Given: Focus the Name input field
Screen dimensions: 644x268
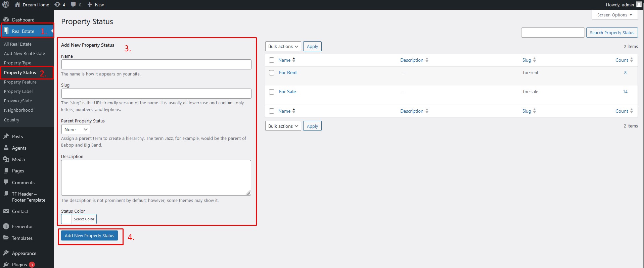Looking at the screenshot, I should [156, 64].
